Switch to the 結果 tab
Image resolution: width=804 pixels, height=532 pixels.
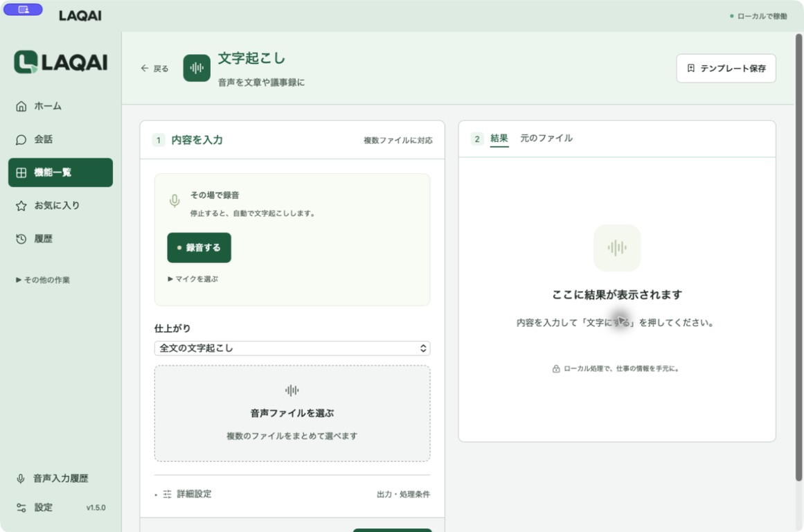[499, 138]
